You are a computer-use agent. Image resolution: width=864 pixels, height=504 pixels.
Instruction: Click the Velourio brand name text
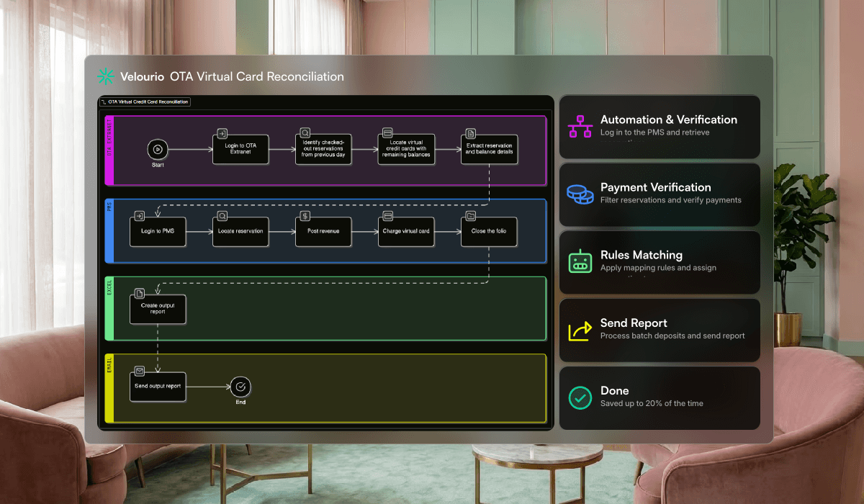click(143, 76)
